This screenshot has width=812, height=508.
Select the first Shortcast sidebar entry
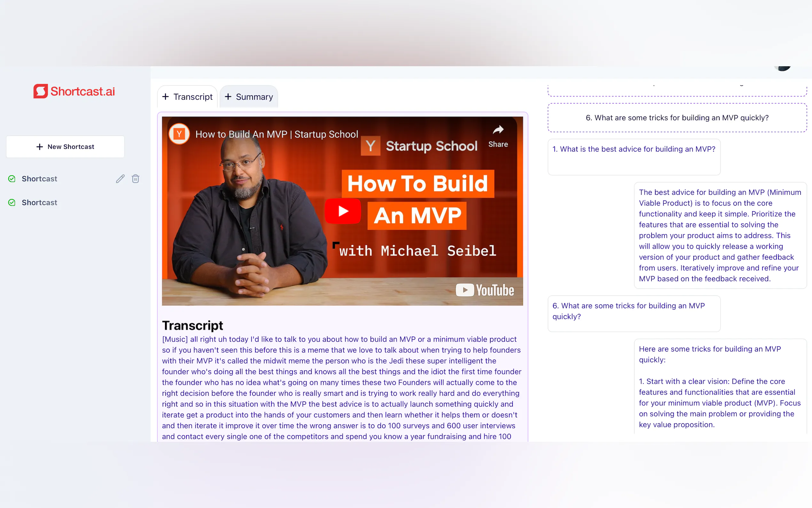pyautogui.click(x=40, y=179)
